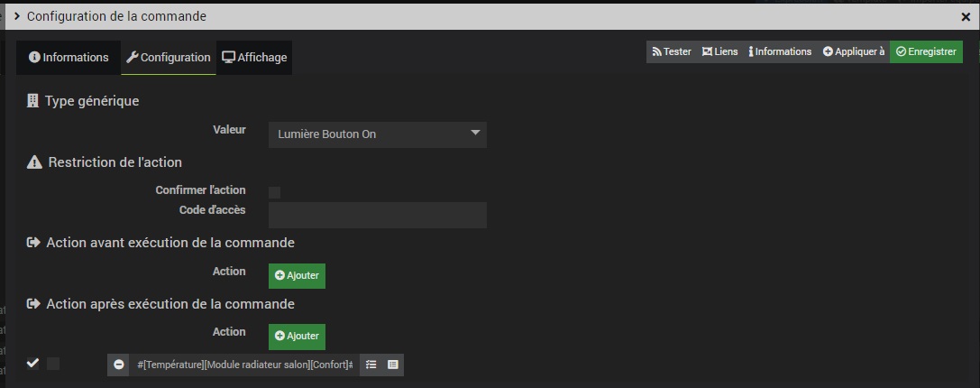The height and width of the screenshot is (388, 980).
Task: Click the Restriction de l'action heading
Action: (x=115, y=162)
